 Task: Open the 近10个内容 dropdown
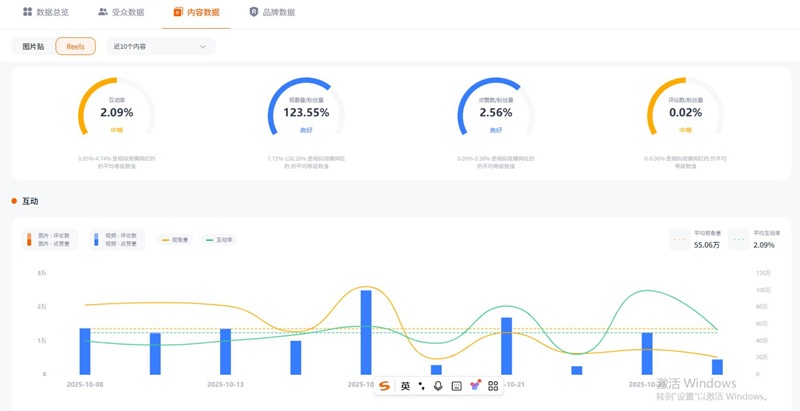[160, 46]
